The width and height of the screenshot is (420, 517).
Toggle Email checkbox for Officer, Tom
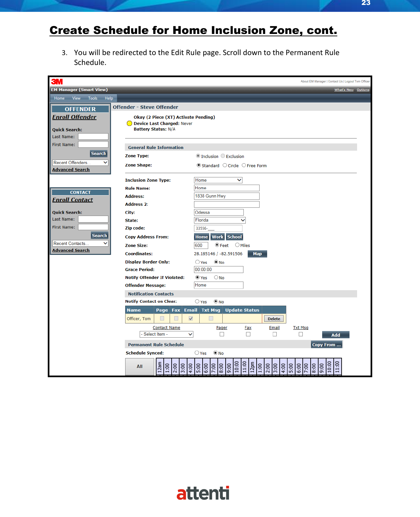[x=191, y=319]
